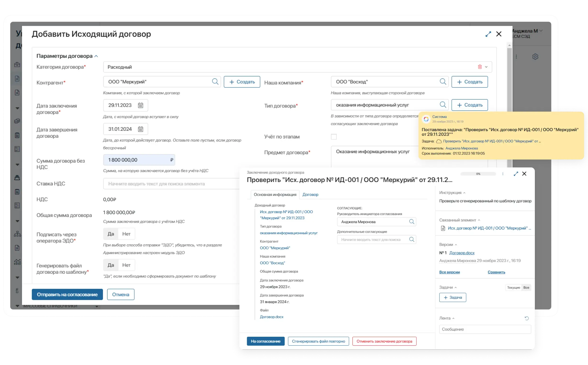The width and height of the screenshot is (588, 365).
Task: Click the Сравнить versions link
Action: [x=496, y=272]
